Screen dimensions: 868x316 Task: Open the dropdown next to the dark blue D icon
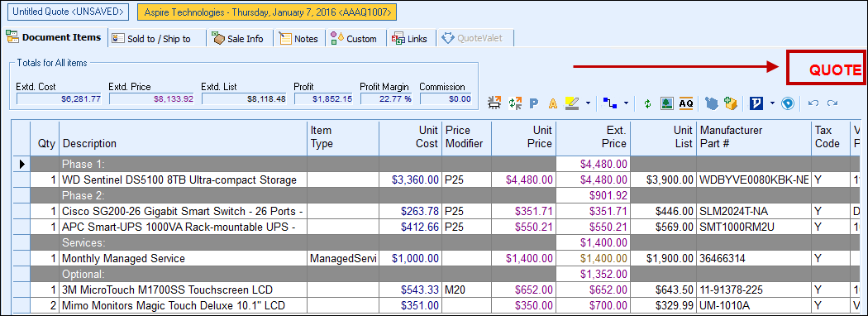coord(771,103)
